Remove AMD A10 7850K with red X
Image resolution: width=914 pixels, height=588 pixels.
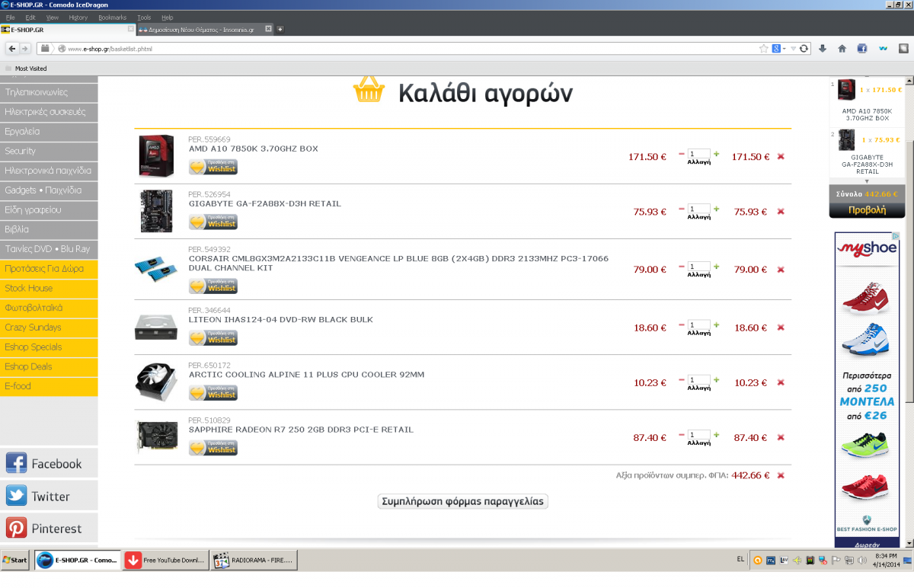point(781,156)
